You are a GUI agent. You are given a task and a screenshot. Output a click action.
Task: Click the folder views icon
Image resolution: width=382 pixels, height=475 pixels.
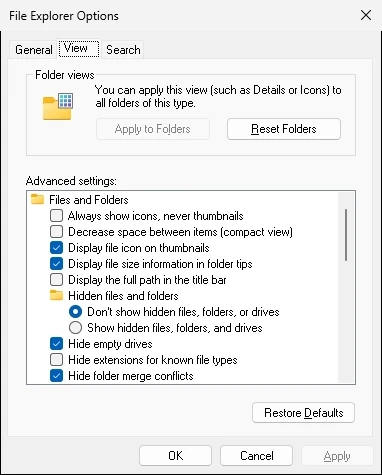(58, 106)
